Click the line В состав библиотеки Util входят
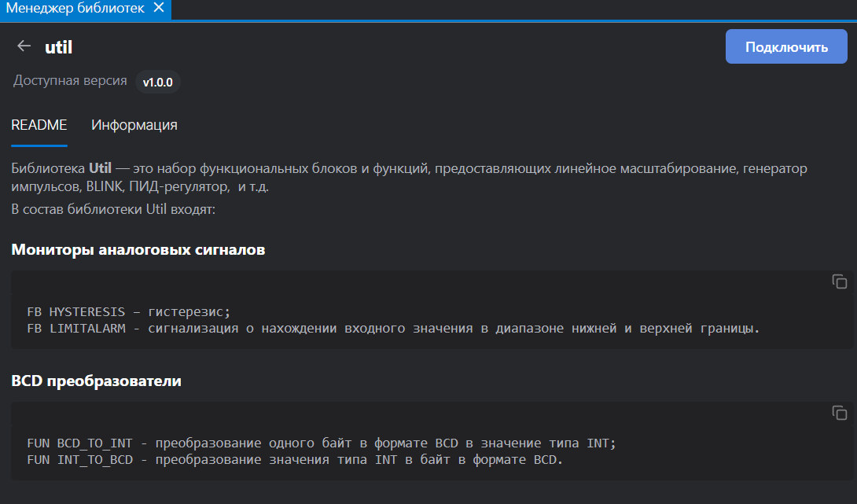857x504 pixels. (113, 209)
